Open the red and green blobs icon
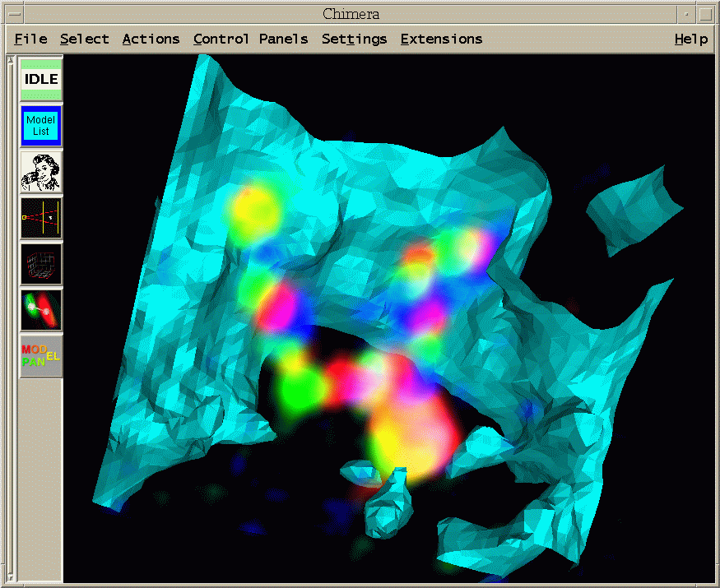Viewport: 720px width, 588px height. coord(41,310)
